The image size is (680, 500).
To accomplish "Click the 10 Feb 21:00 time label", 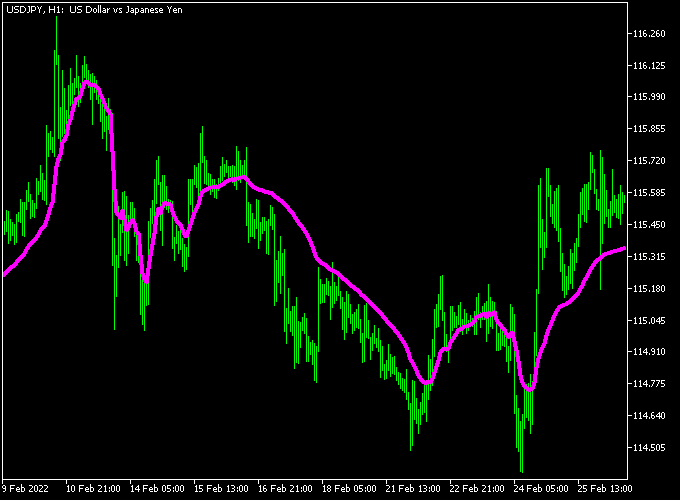I will pos(93,489).
